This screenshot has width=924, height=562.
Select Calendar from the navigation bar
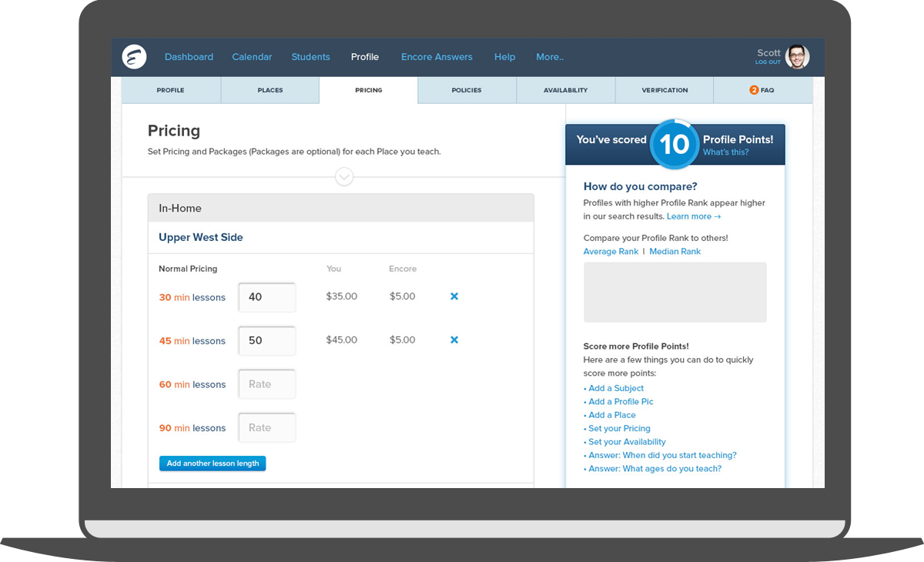tap(252, 57)
